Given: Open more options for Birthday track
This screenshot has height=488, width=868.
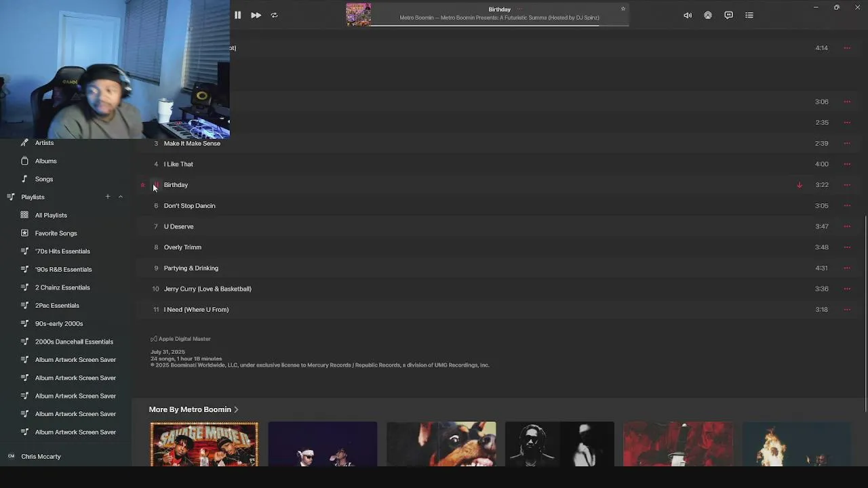Looking at the screenshot, I should tap(847, 185).
